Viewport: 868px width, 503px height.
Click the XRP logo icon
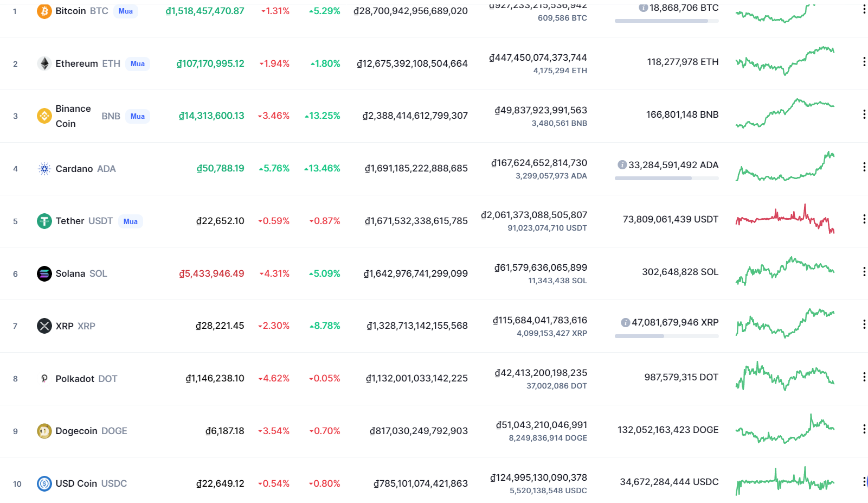[44, 326]
